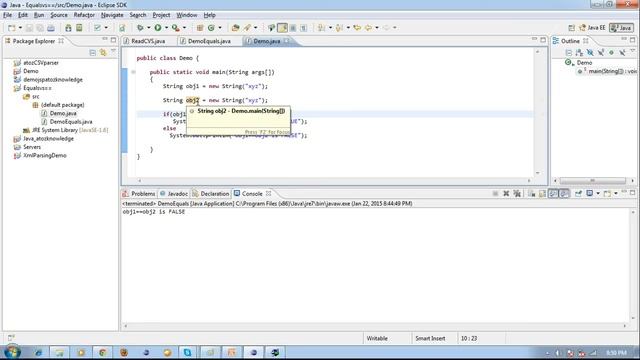This screenshot has height=360, width=640.
Task: Open the Refactor menu
Action: pyautogui.click(x=84, y=15)
